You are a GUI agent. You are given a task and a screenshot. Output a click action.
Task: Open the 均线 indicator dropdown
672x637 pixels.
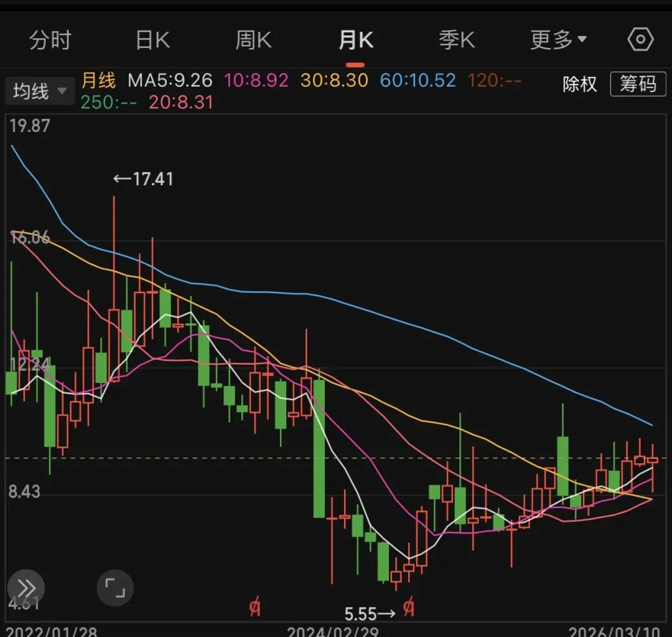(x=40, y=91)
